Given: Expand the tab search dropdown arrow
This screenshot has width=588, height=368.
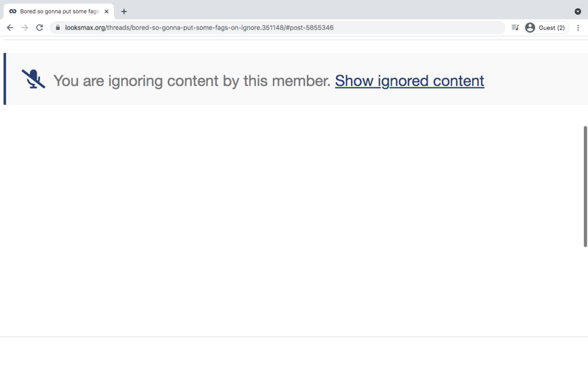Looking at the screenshot, I should pos(577,11).
